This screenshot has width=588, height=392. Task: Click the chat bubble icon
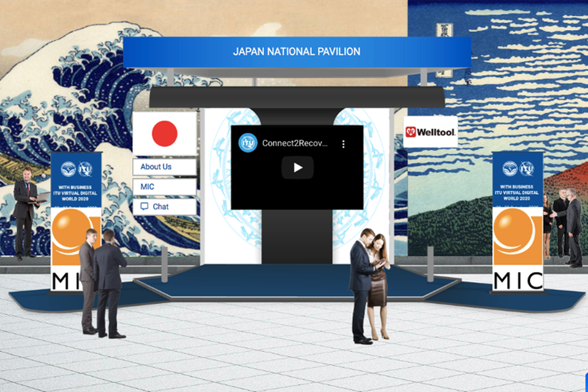(x=145, y=206)
